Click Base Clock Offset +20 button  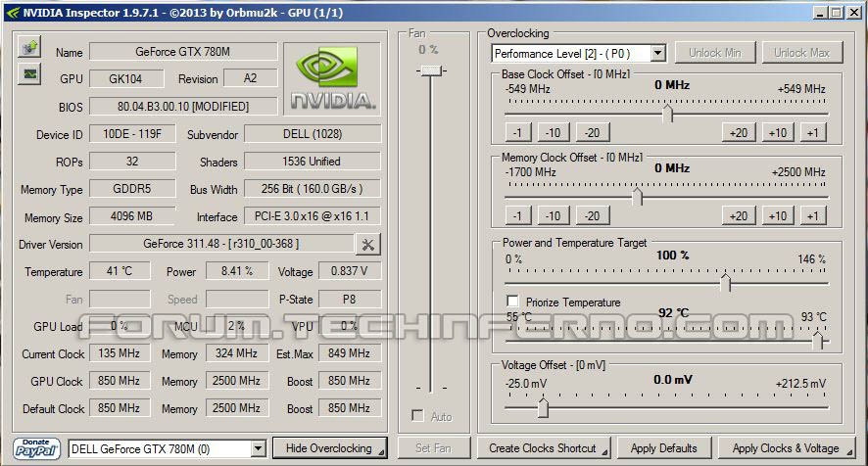(739, 133)
